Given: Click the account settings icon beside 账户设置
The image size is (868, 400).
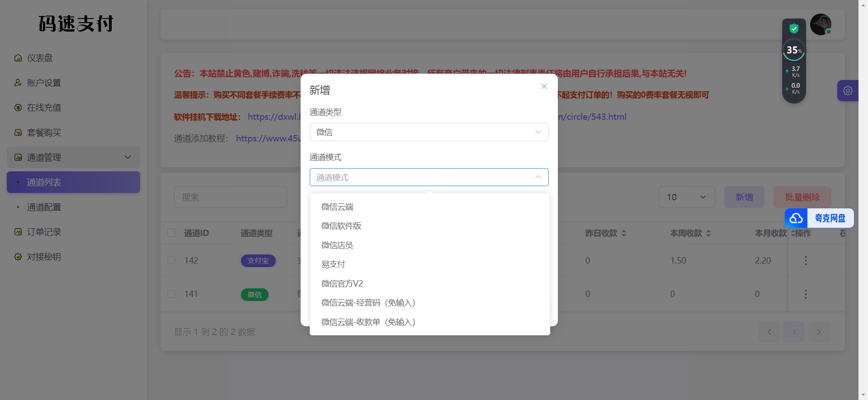Looking at the screenshot, I should pos(18,83).
